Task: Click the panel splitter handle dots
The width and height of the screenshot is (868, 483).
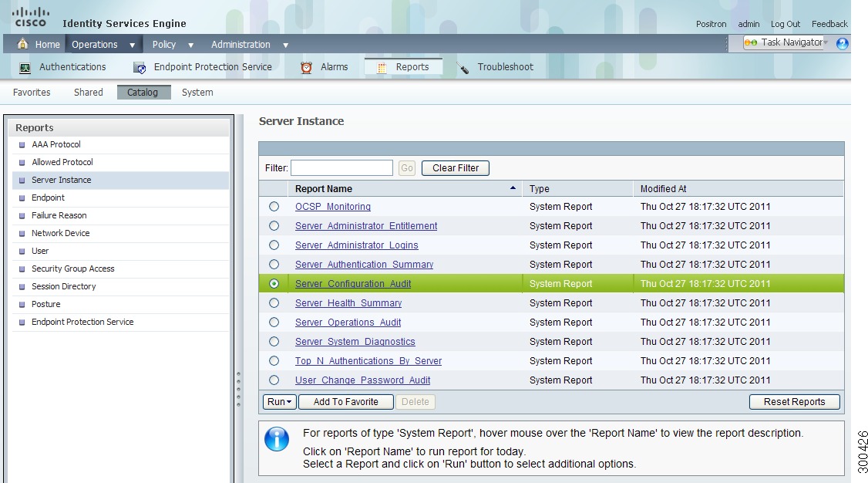Action: [239, 390]
